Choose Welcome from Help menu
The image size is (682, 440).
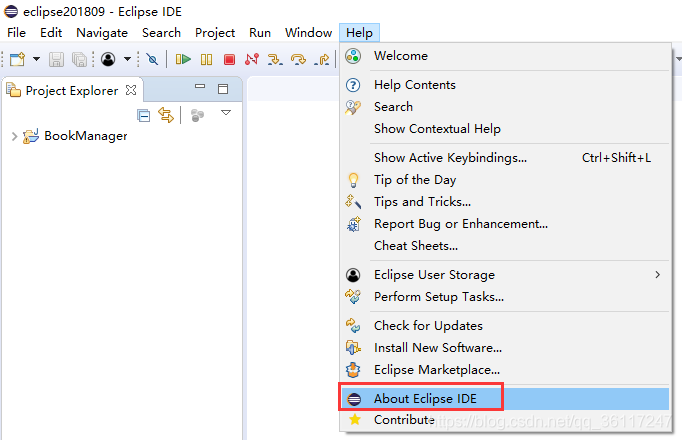(x=505, y=56)
